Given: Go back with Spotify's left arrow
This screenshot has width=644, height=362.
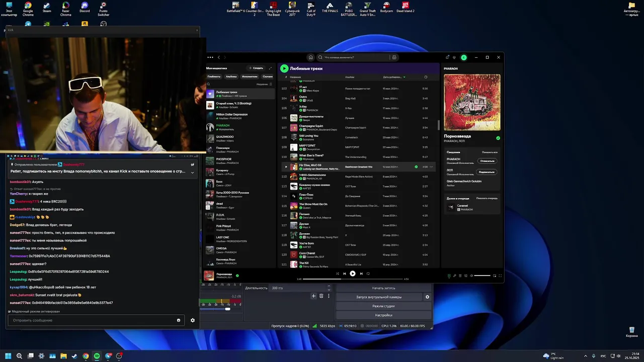Looking at the screenshot, I should (218, 57).
